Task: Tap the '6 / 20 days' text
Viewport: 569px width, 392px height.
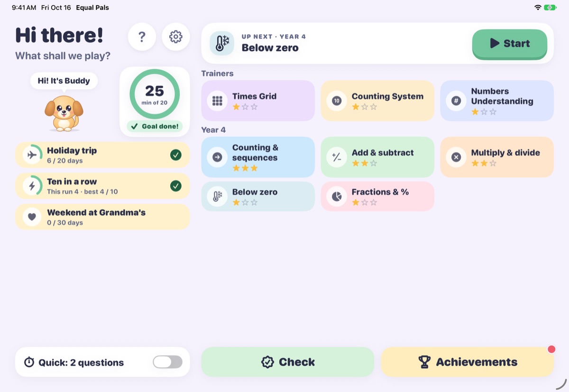Action: 65,161
